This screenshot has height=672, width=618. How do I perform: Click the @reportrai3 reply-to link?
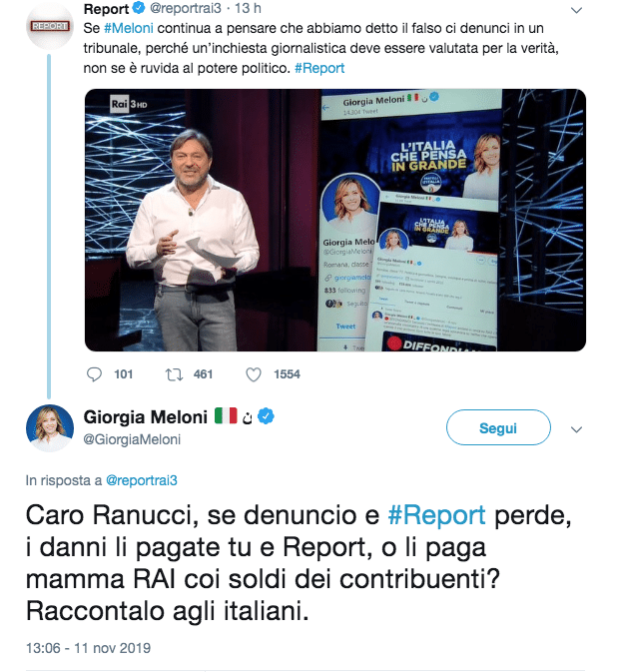click(x=142, y=480)
